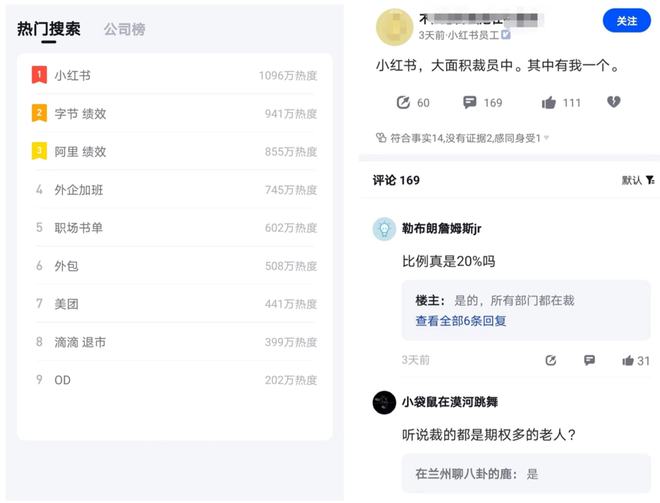Click the verified employee badge icon
Image resolution: width=660 pixels, height=503 pixels.
tap(506, 35)
